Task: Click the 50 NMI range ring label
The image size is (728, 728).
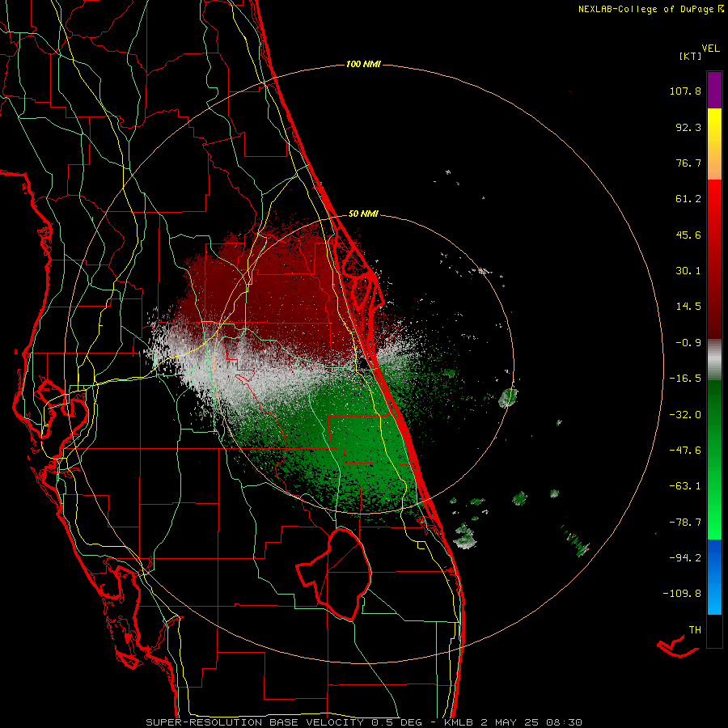Action: click(363, 214)
